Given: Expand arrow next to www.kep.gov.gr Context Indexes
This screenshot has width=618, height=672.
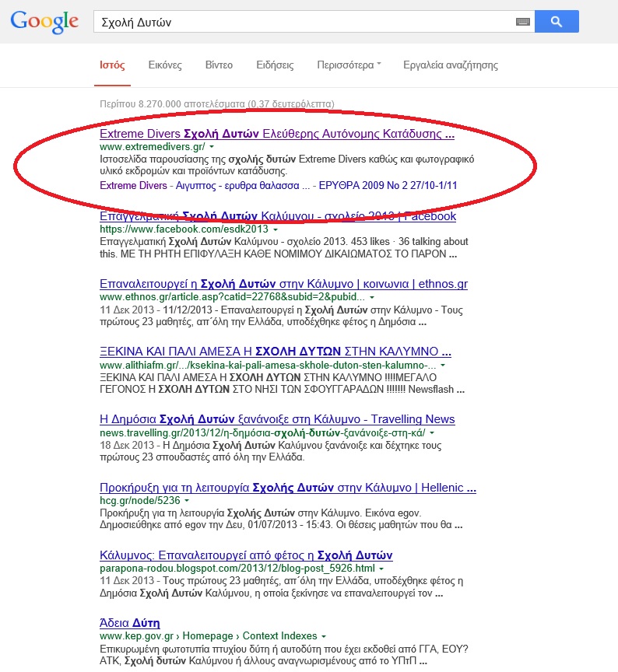Looking at the screenshot, I should pos(323,636).
